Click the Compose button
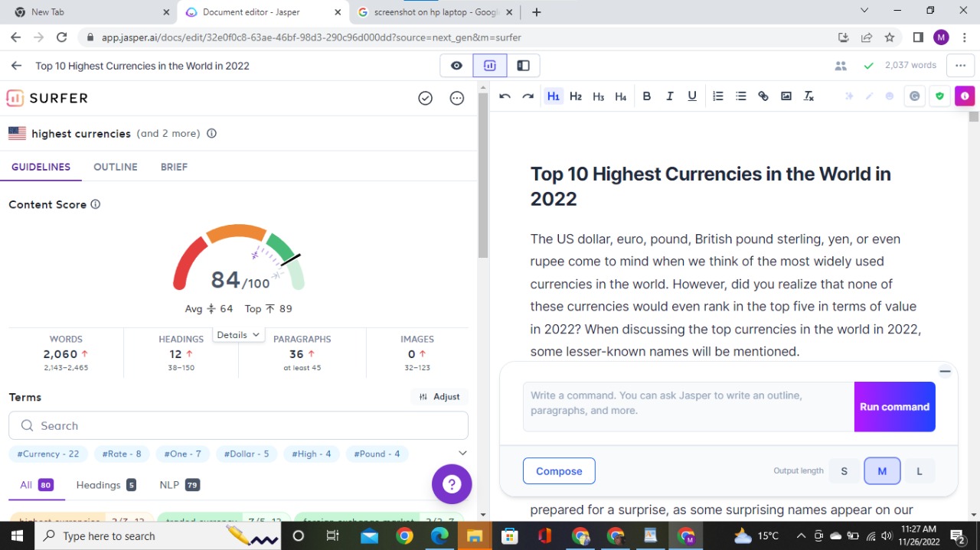The width and height of the screenshot is (980, 550). point(559,471)
